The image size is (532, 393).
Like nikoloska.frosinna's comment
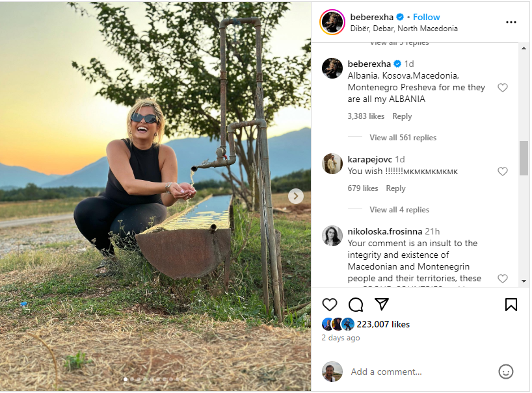(x=503, y=279)
